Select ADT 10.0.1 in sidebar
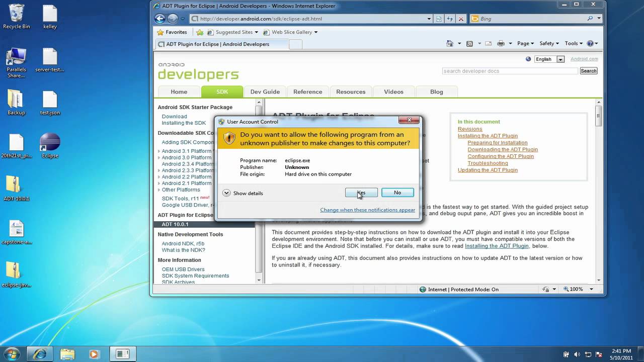This screenshot has height=362, width=644. tap(204, 224)
